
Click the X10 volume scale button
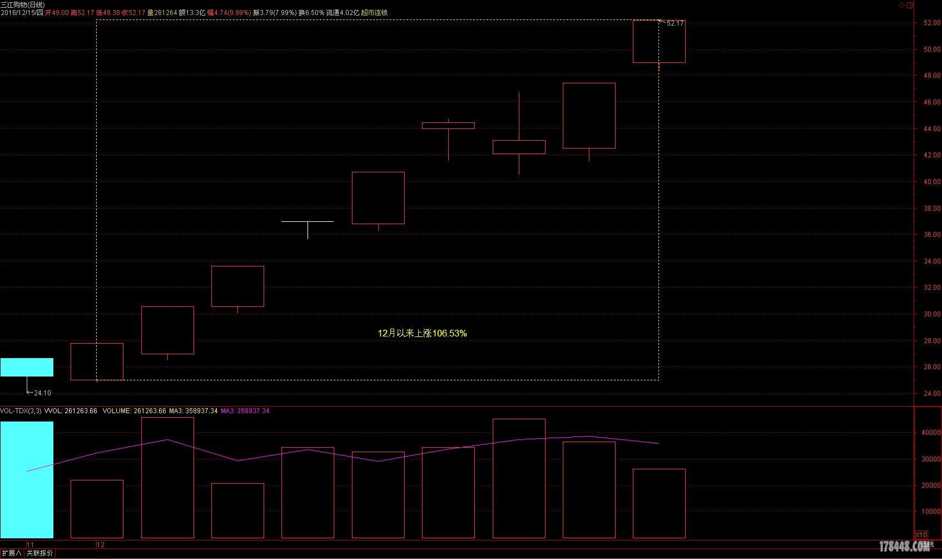point(921,534)
